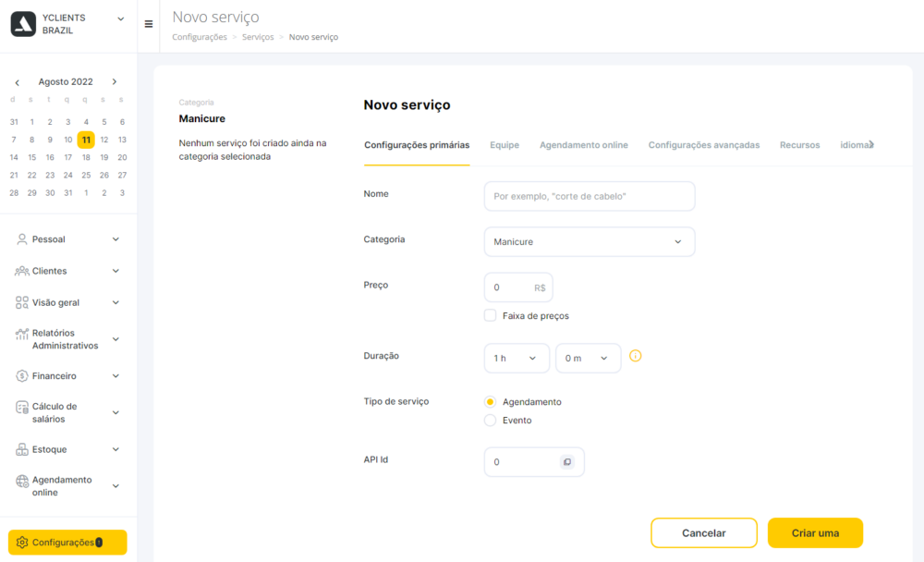Switch to the idiomas tab
The image size is (924, 562).
[857, 145]
